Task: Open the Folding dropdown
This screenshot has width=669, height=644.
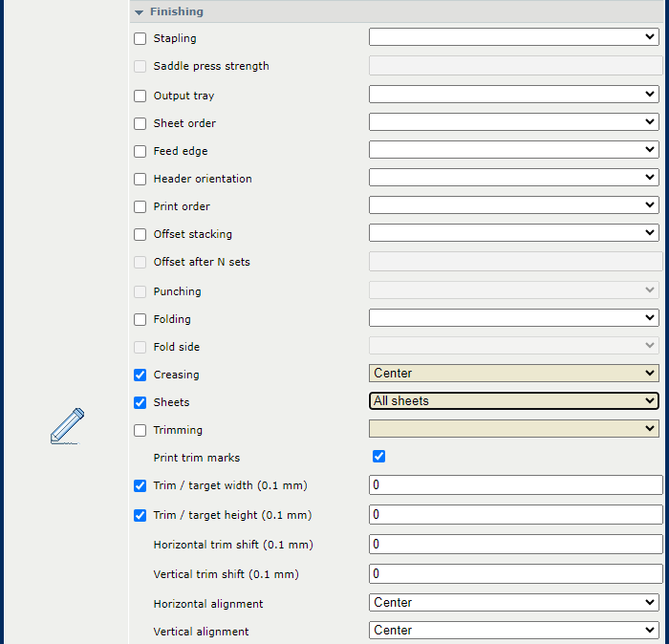Action: click(x=514, y=318)
